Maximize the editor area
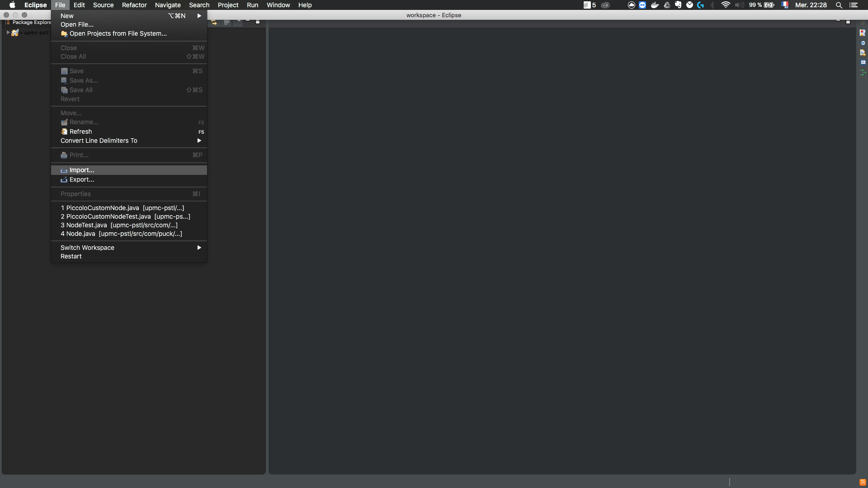This screenshot has width=868, height=488. [x=848, y=21]
